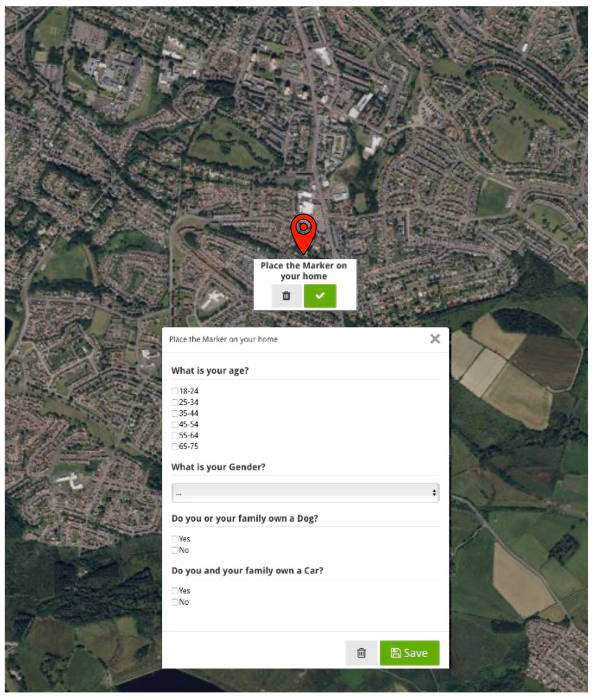Check No for owning a Dog
Screen dimensions: 593x700
[x=175, y=550]
